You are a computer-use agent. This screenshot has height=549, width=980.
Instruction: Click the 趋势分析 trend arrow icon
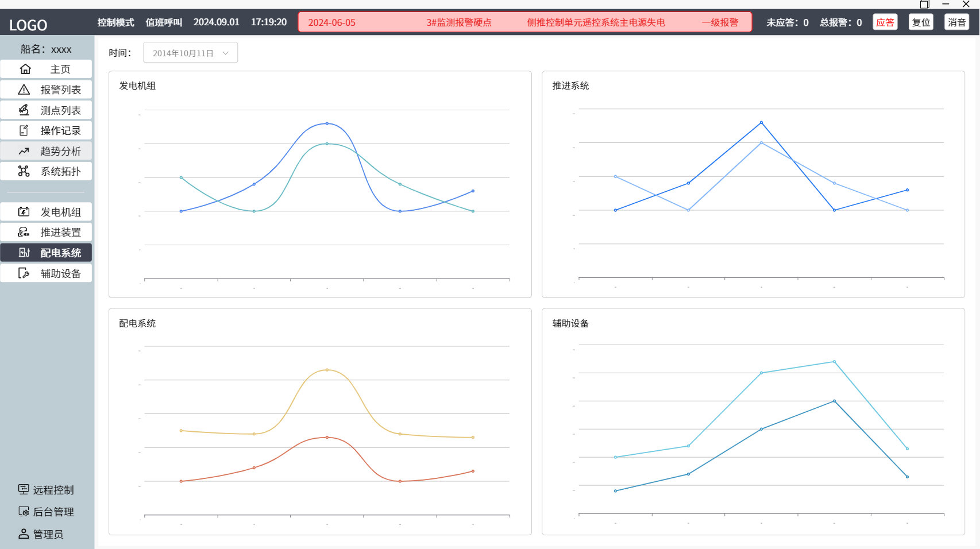coord(24,151)
